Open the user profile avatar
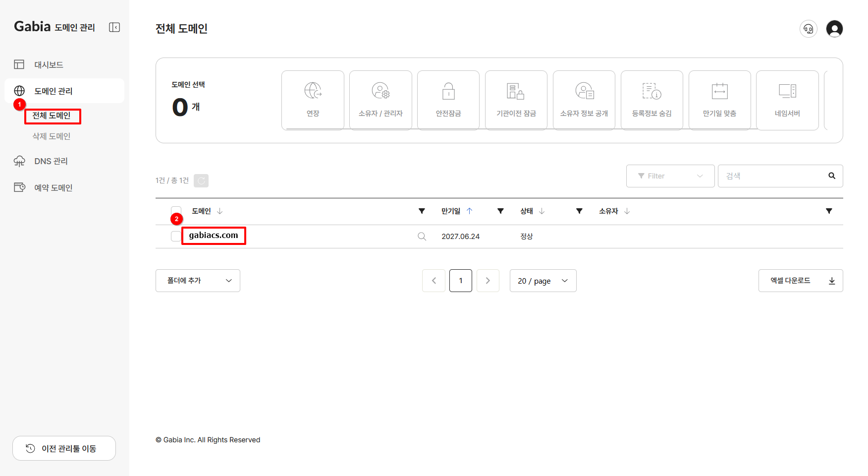Viewport: 868px width, 476px height. [835, 29]
